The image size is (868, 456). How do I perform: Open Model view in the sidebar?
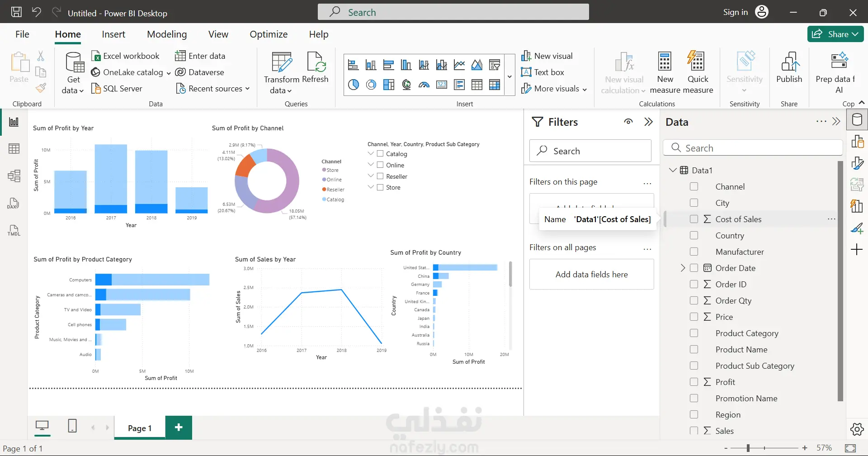14,176
